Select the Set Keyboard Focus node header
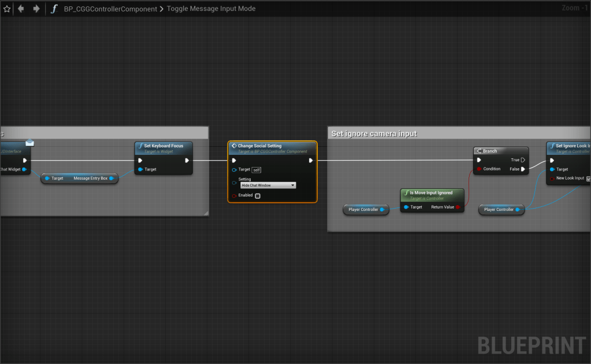This screenshot has height=364, width=591. (x=163, y=146)
